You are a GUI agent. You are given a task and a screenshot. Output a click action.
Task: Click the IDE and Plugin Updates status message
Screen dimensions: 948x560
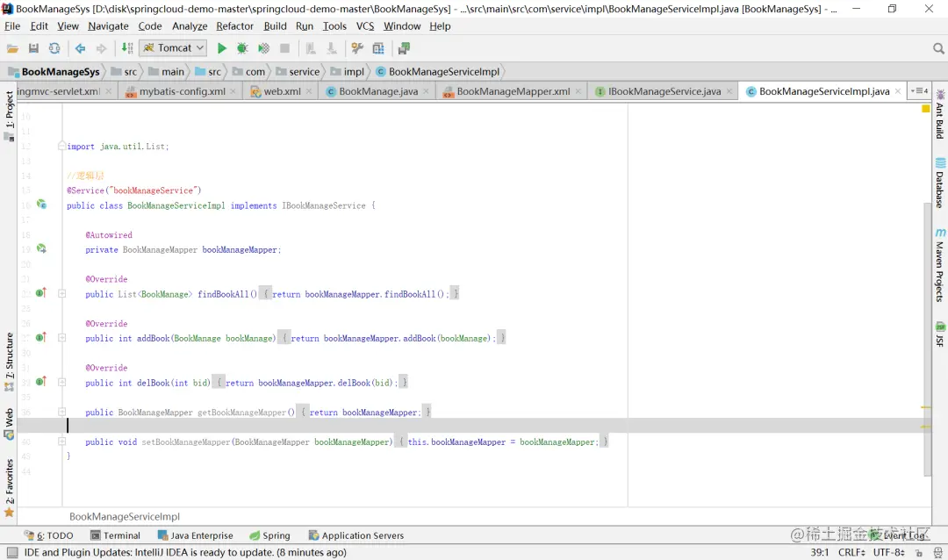pos(185,552)
